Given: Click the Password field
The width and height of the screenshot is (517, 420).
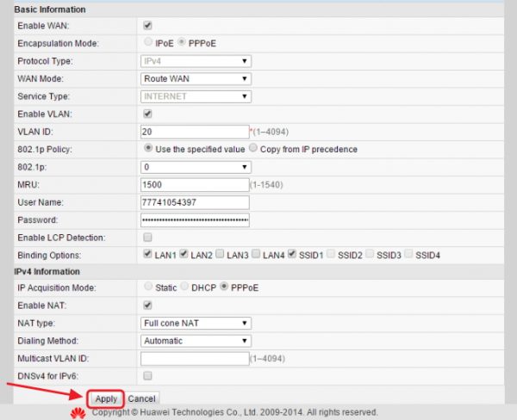Looking at the screenshot, I should click(195, 220).
